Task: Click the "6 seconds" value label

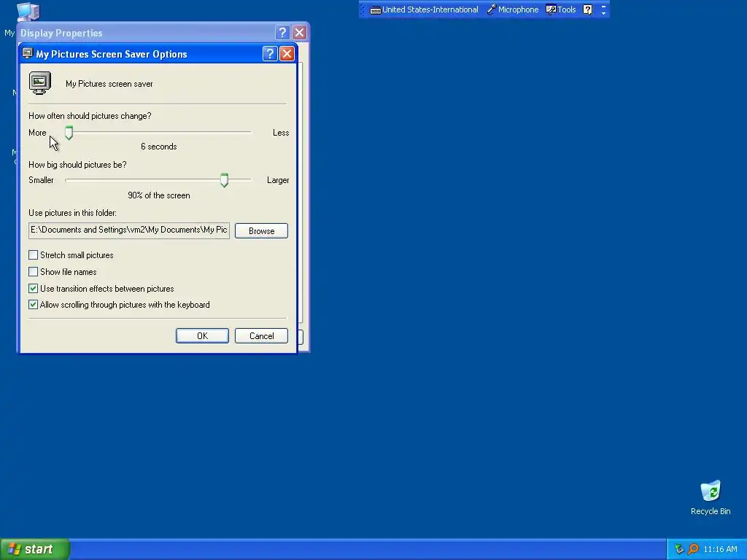Action: pos(158,147)
